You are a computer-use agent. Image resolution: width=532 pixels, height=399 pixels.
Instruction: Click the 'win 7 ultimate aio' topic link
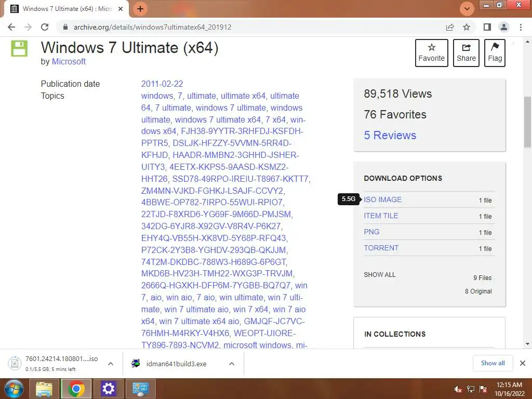click(x=196, y=309)
